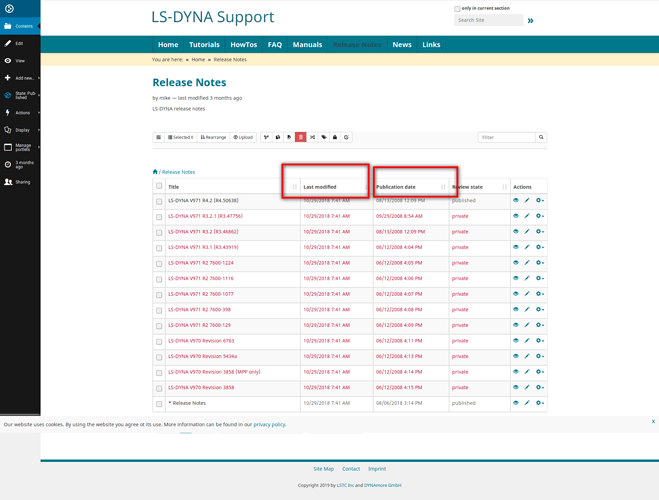Click the Filter search magnifier icon

541,137
